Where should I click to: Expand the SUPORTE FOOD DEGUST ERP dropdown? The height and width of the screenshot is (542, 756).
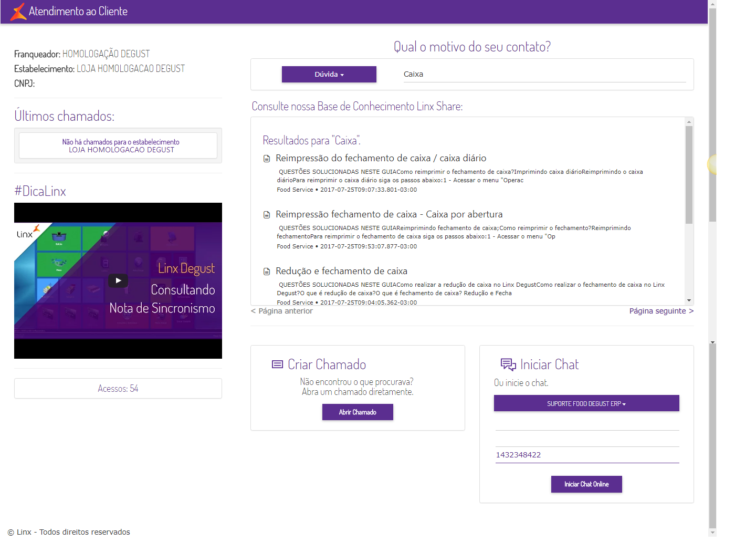(586, 403)
